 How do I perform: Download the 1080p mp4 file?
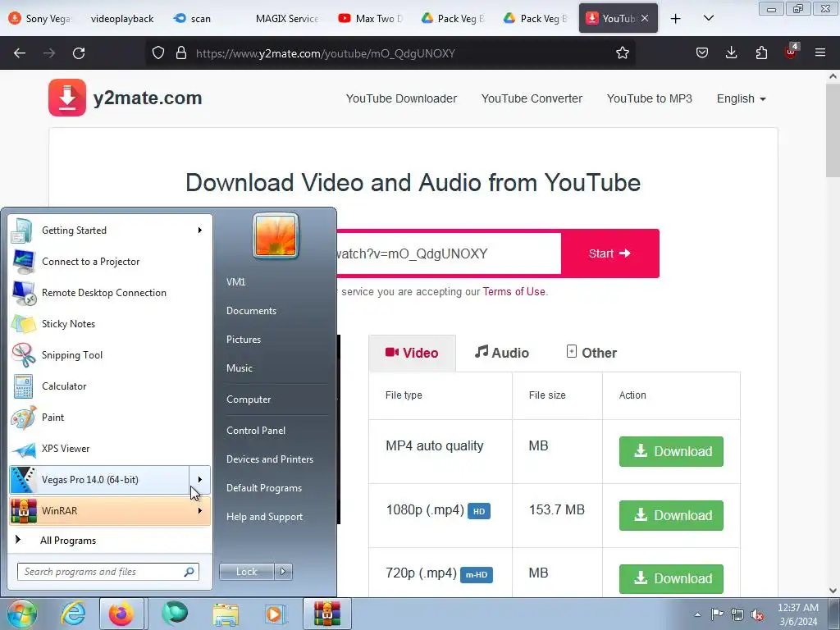[671, 515]
